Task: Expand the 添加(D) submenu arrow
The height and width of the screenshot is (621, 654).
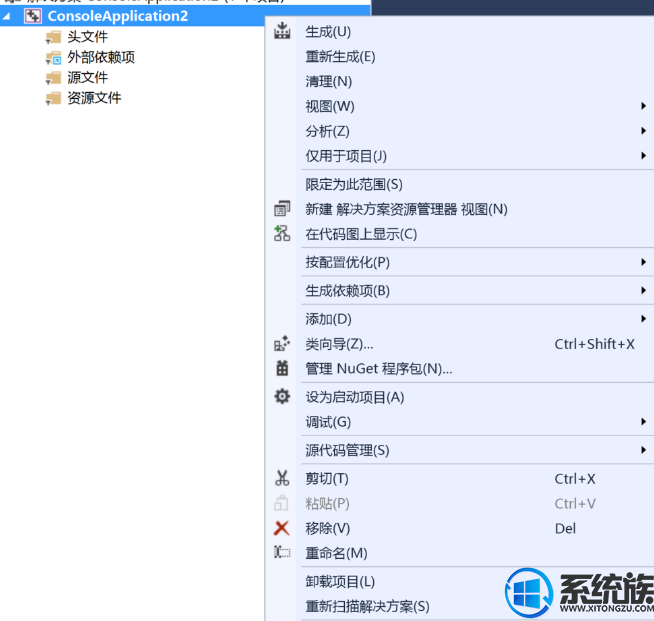Action: pos(644,319)
